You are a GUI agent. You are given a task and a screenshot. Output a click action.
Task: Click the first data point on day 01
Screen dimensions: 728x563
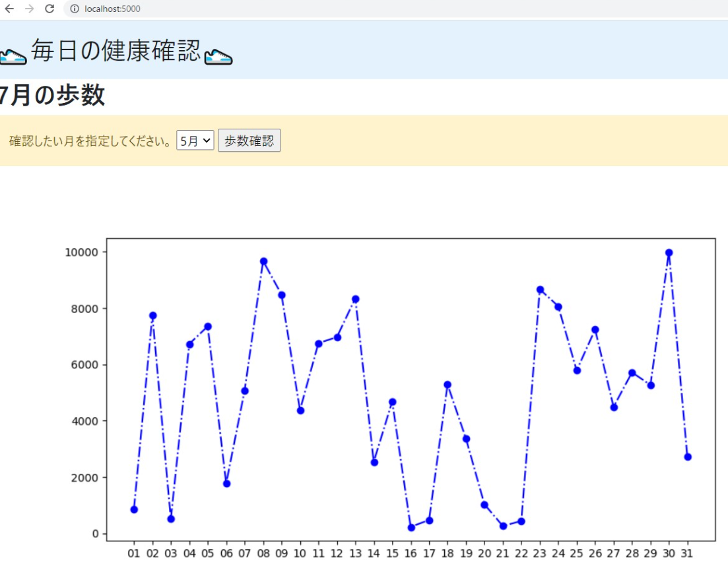pos(134,510)
